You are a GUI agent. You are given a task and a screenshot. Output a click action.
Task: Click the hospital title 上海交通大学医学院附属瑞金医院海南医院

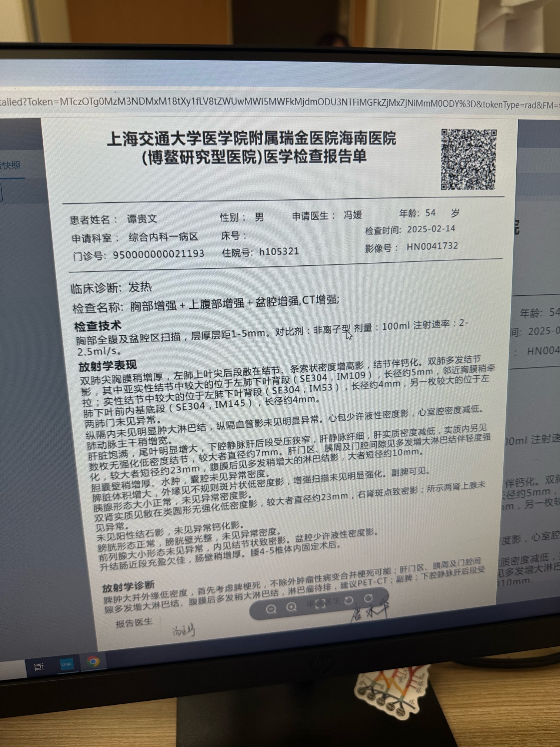pyautogui.click(x=251, y=139)
